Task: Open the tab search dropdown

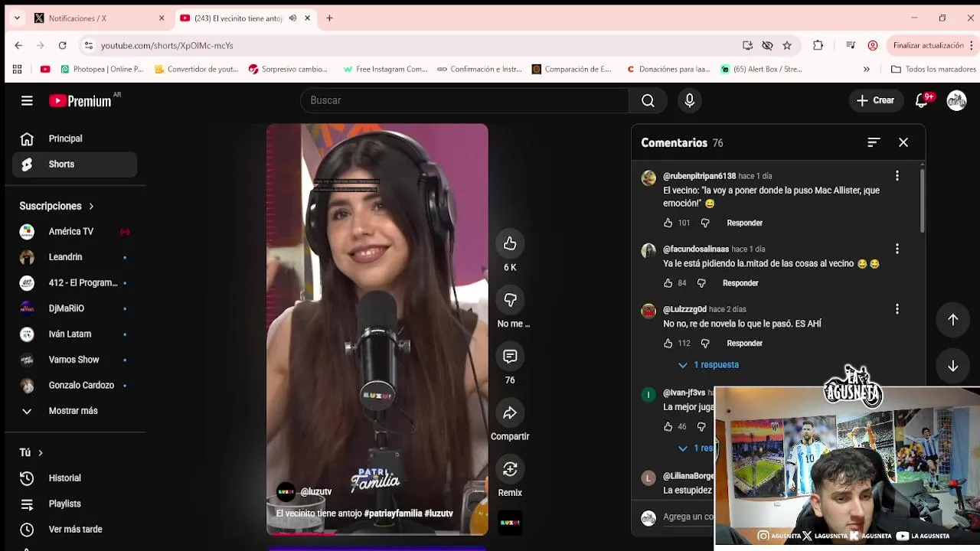Action: point(17,18)
